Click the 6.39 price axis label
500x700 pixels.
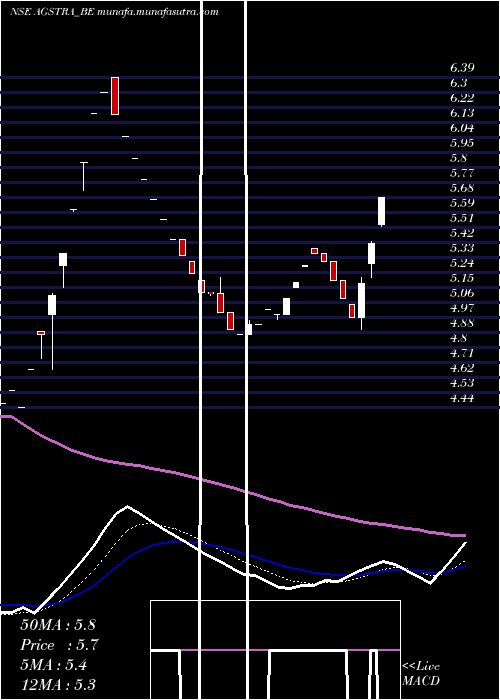(x=462, y=68)
